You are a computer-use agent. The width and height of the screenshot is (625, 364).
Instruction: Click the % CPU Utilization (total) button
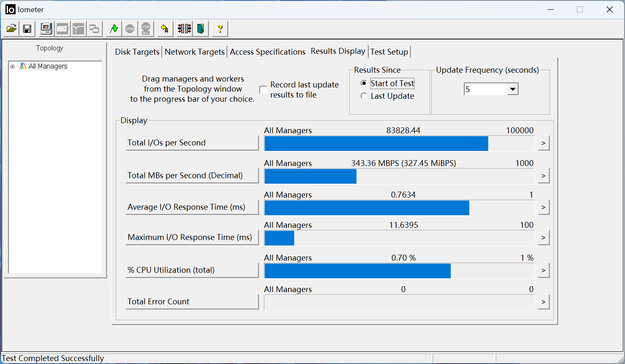[192, 270]
